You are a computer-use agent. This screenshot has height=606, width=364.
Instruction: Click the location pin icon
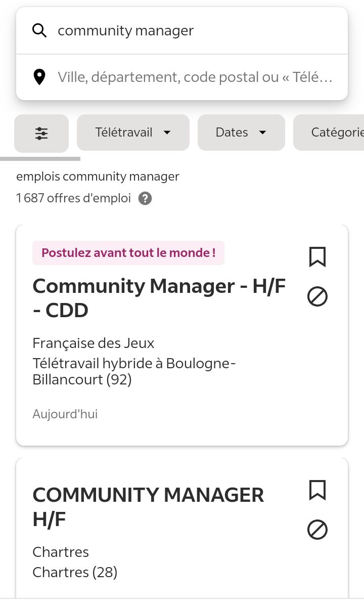click(x=39, y=77)
